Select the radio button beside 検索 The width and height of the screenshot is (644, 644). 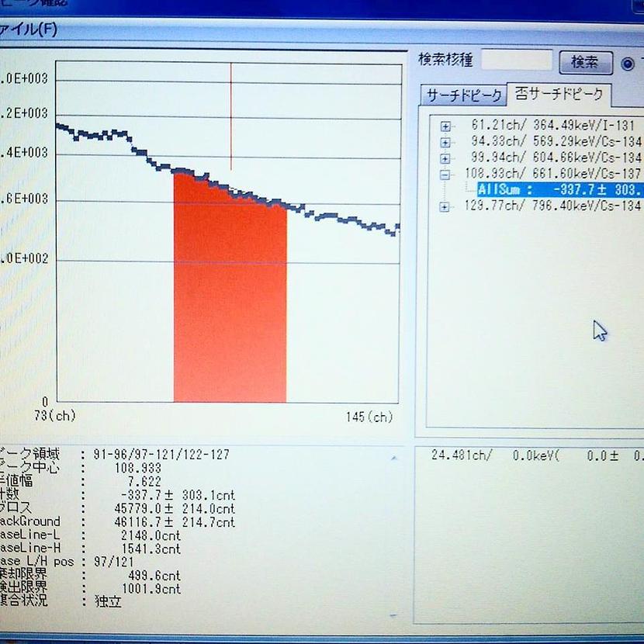(x=627, y=63)
